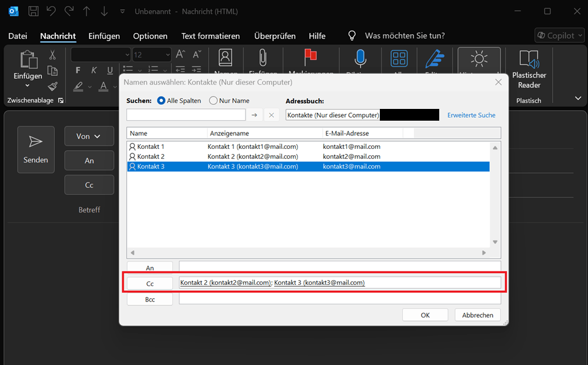Select the Alle Spalten radio button
Viewport: 588px width, 365px height.
[161, 101]
